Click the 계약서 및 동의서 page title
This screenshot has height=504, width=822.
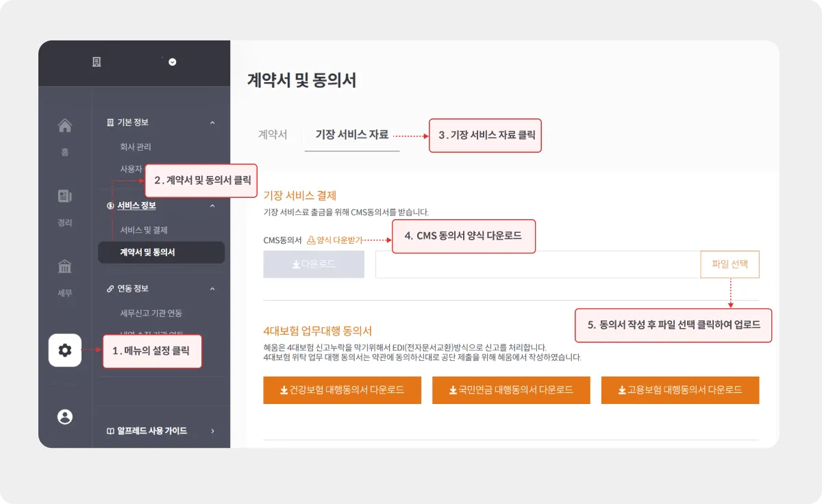coord(301,80)
